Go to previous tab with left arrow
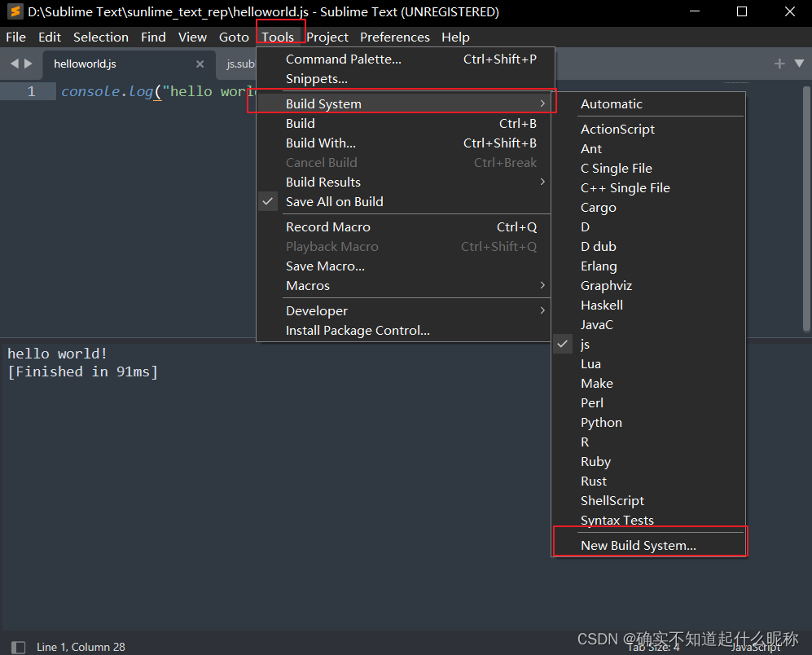812x655 pixels. 15,64
